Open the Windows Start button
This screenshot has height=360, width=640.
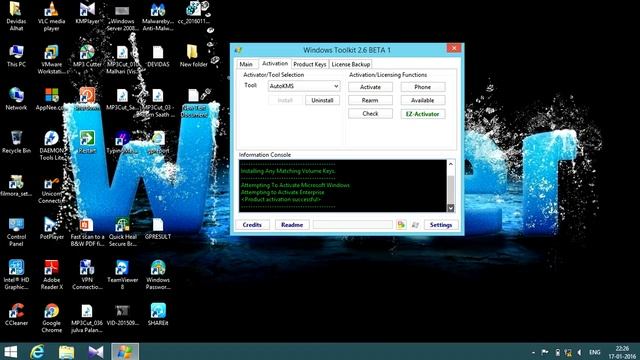tap(11, 351)
